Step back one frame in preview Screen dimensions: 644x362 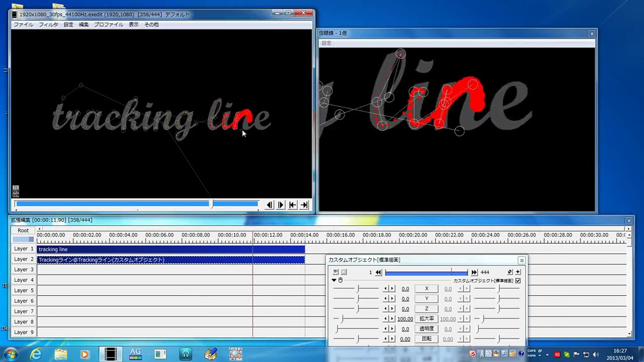[269, 205]
